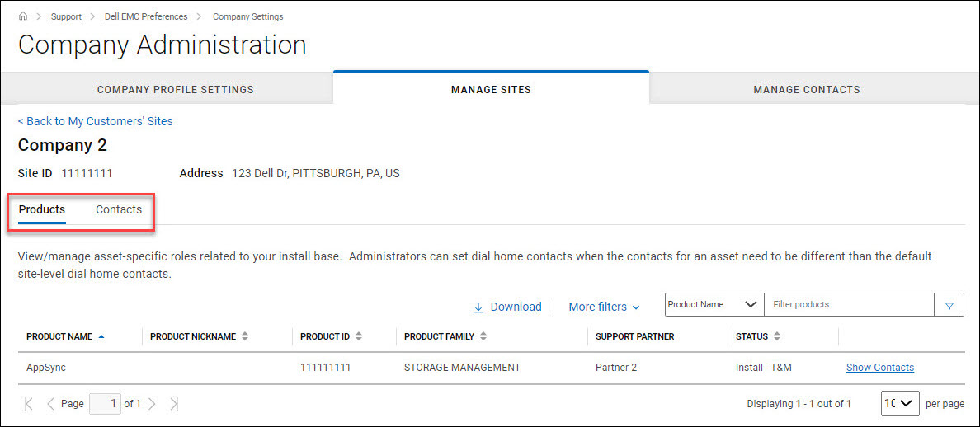The image size is (980, 427).
Task: Go to the first page icon
Action: (29, 404)
